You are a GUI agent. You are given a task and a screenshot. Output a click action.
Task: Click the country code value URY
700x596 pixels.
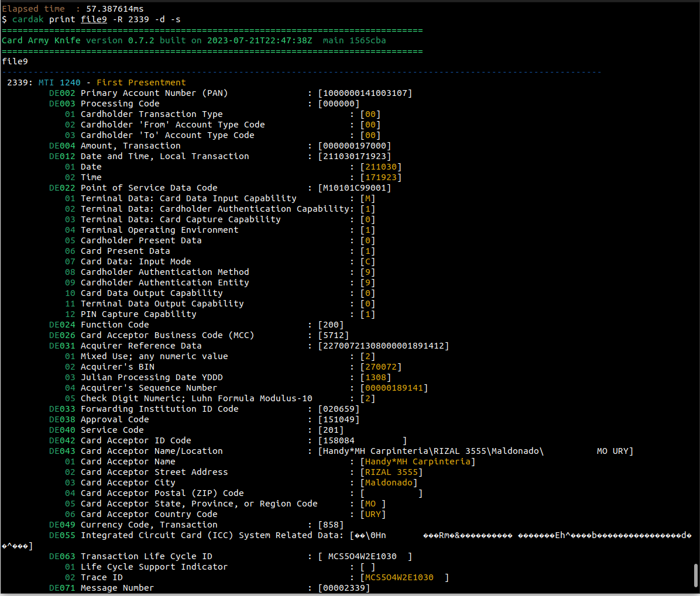click(x=373, y=514)
